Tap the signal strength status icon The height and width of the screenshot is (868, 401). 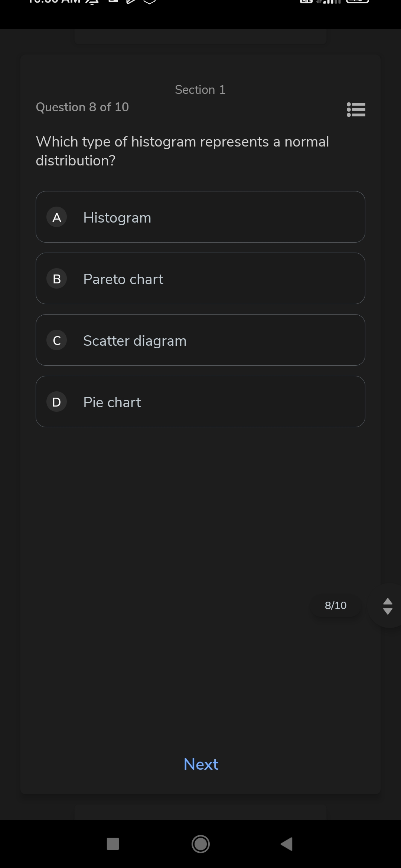click(x=329, y=1)
